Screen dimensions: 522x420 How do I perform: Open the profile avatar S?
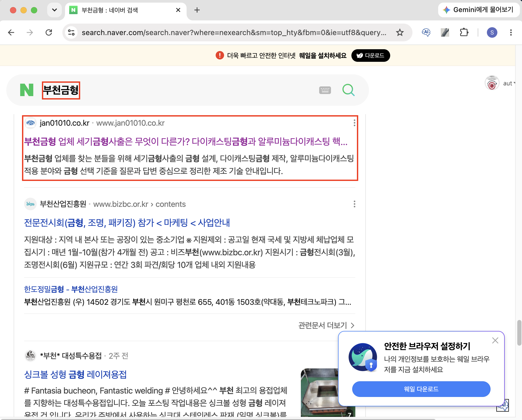[x=492, y=32]
